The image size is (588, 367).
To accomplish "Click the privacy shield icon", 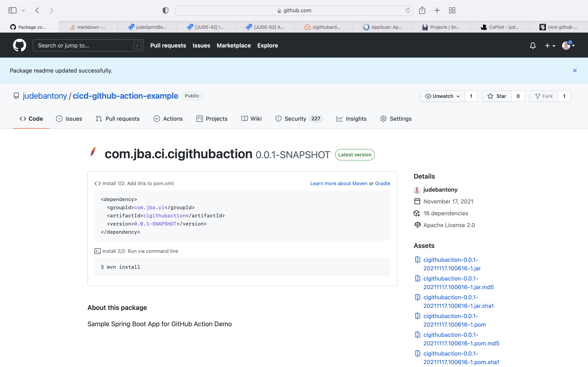I will coord(165,10).
